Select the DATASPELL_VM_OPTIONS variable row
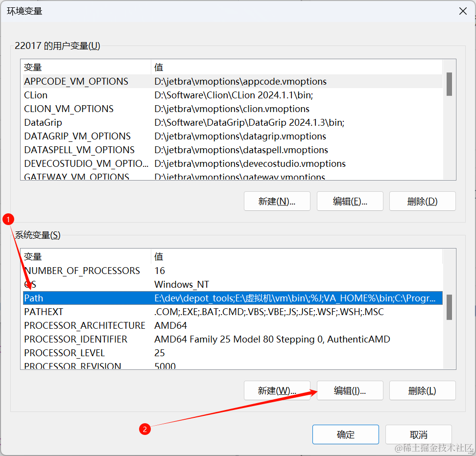The height and width of the screenshot is (456, 476). [233, 150]
